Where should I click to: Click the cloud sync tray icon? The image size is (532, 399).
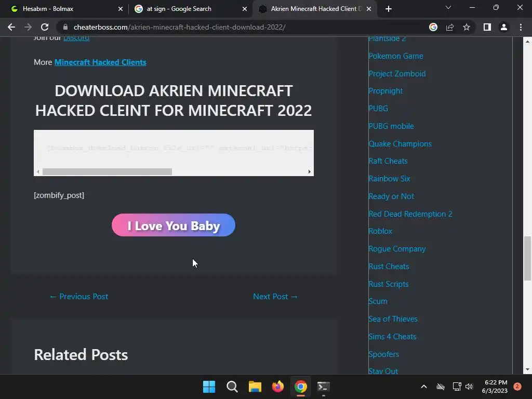point(441,387)
